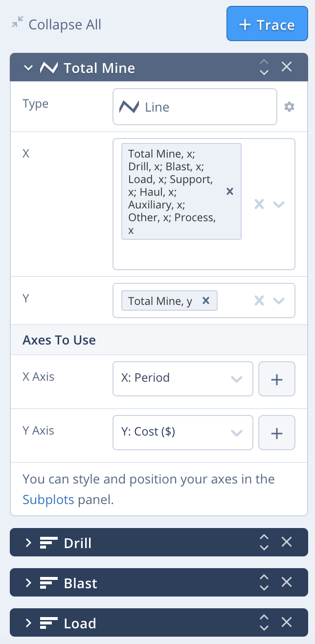The image size is (315, 644).
Task: Collapse the Total Mine trace section
Action: click(x=28, y=68)
